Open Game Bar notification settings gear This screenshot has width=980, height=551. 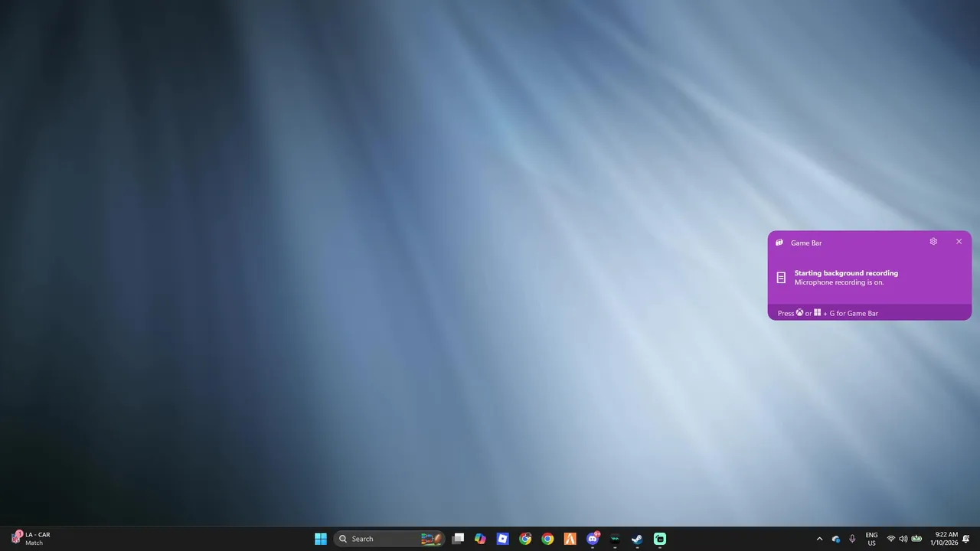(x=933, y=242)
